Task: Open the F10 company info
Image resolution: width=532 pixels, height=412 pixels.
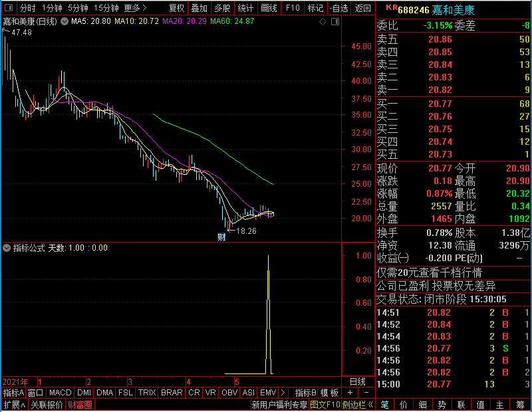Action: pos(293,8)
